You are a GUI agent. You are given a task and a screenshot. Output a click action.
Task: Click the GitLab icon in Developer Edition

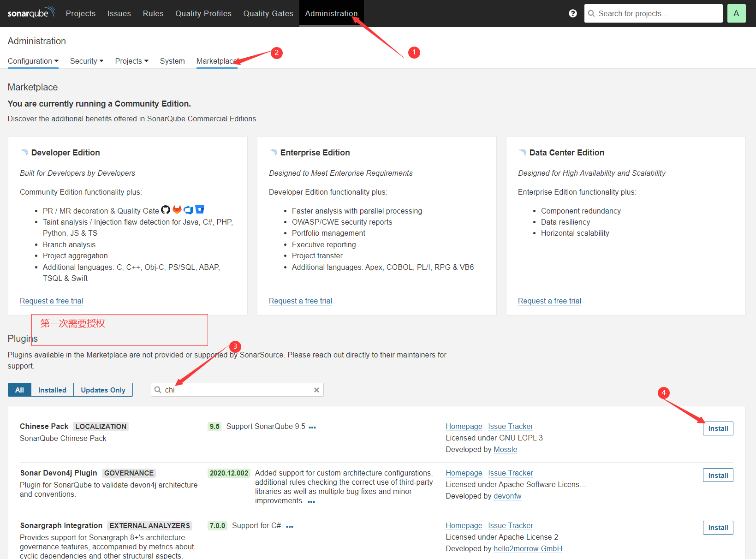click(x=177, y=210)
